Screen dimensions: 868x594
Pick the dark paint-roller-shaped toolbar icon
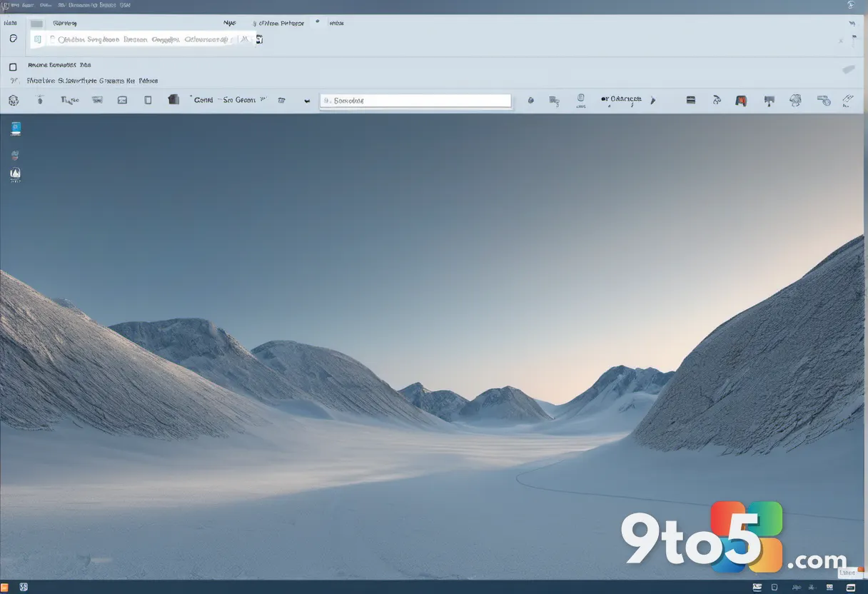tap(769, 101)
